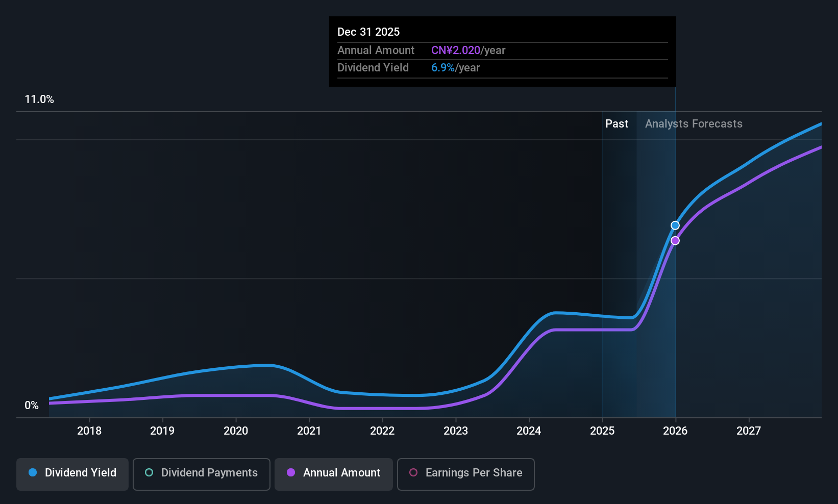
Task: Toggle the Dividend Yield series
Action: pos(72,474)
